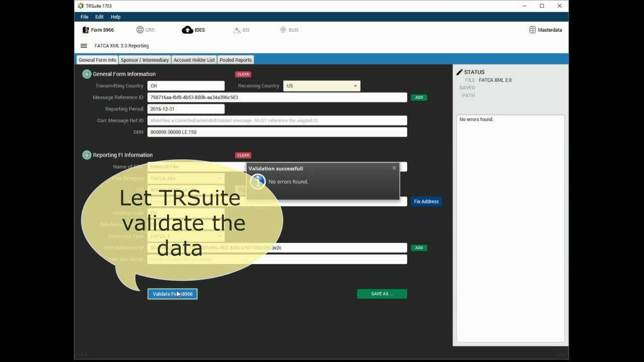Maximize the TRSuite window

pyautogui.click(x=542, y=6)
